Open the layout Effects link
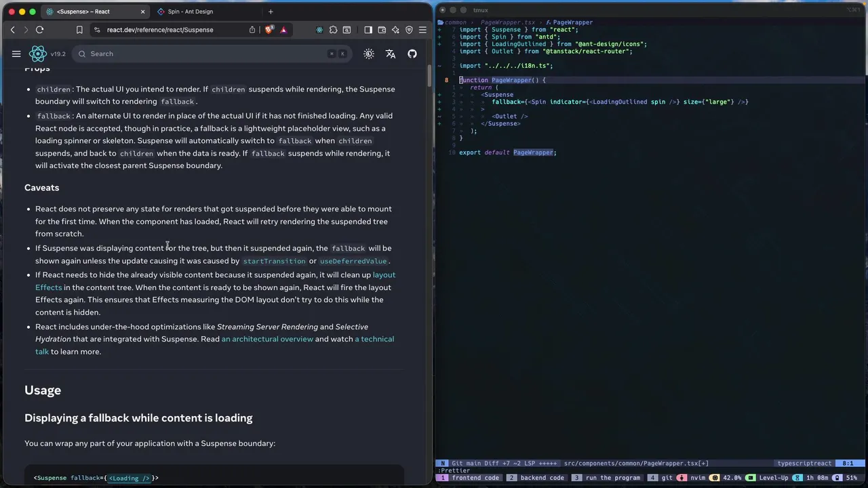The height and width of the screenshot is (488, 868). 384,274
